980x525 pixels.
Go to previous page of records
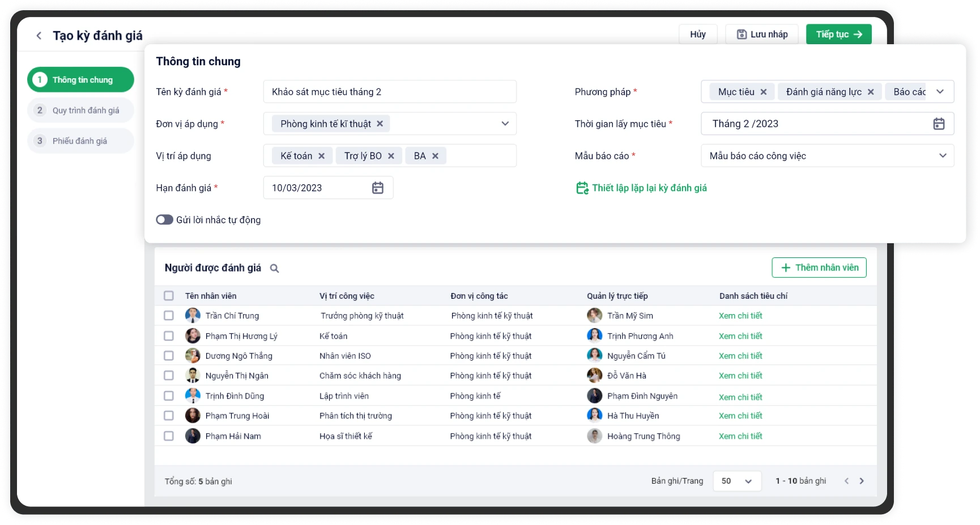(x=846, y=481)
